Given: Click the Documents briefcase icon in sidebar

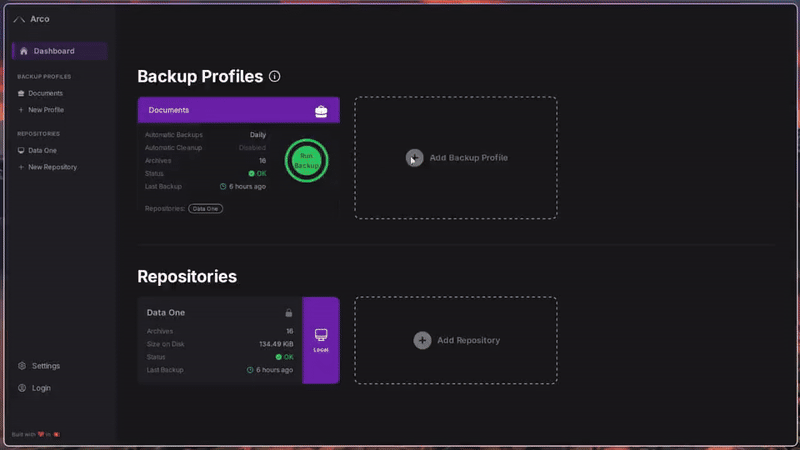Looking at the screenshot, I should 21,93.
